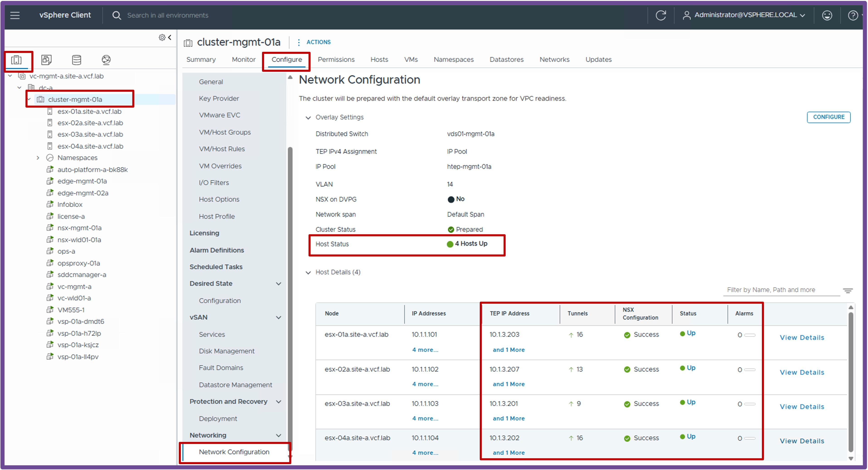Select opsproxy-01a in inventory tree
This screenshot has height=470, width=868.
coord(78,263)
